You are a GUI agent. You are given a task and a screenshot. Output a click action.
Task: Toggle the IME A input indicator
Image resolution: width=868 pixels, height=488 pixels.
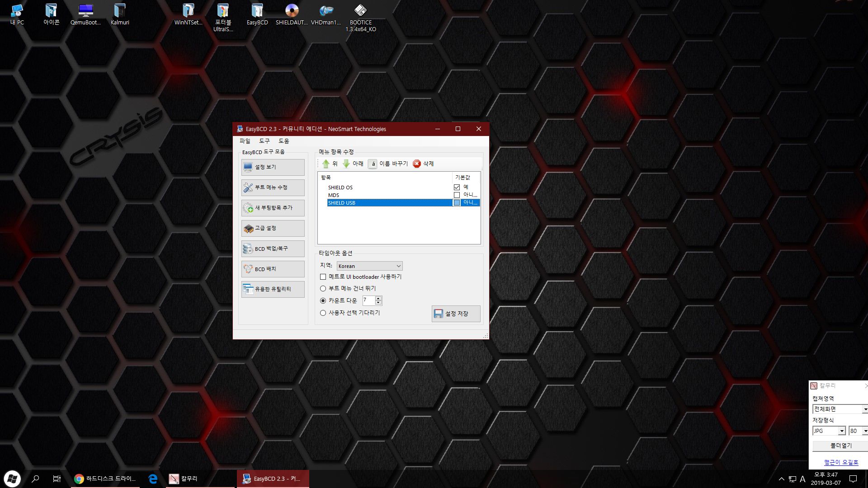point(803,479)
